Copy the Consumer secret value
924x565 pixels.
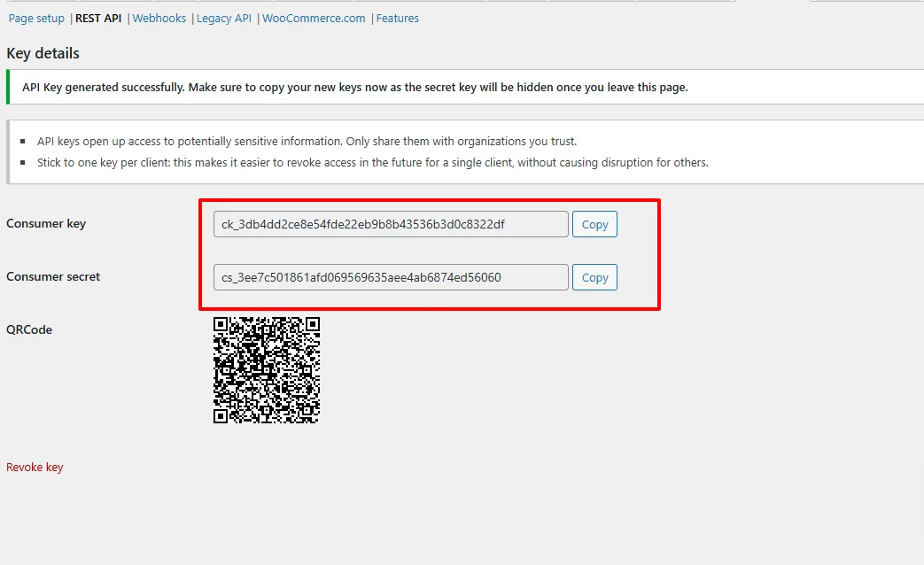(x=594, y=277)
